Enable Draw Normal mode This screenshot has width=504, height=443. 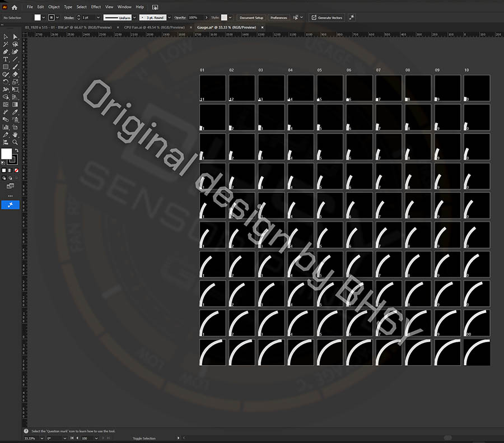click(x=4, y=178)
